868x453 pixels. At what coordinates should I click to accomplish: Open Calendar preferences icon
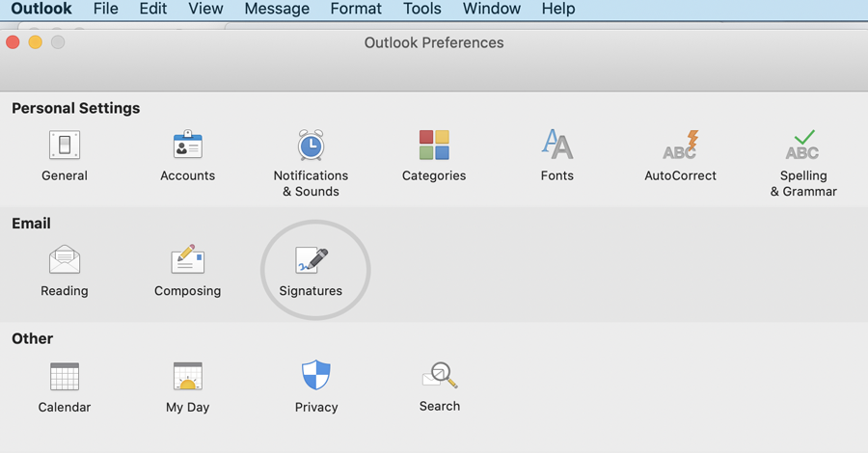[x=65, y=377]
